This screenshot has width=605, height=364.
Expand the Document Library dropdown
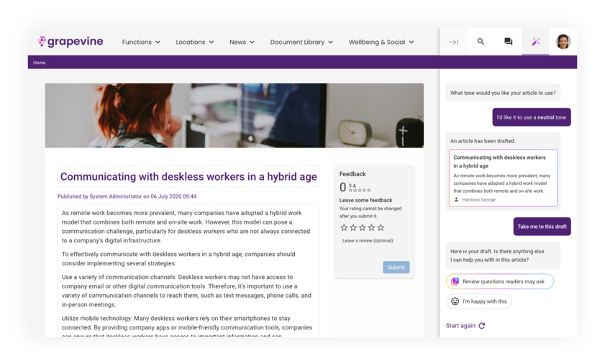click(301, 42)
